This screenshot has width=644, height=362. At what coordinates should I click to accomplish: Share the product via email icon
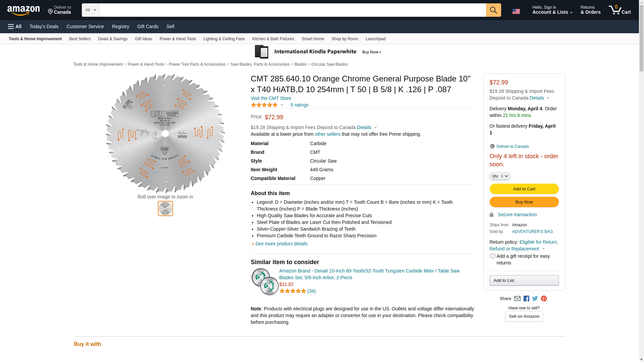(517, 299)
